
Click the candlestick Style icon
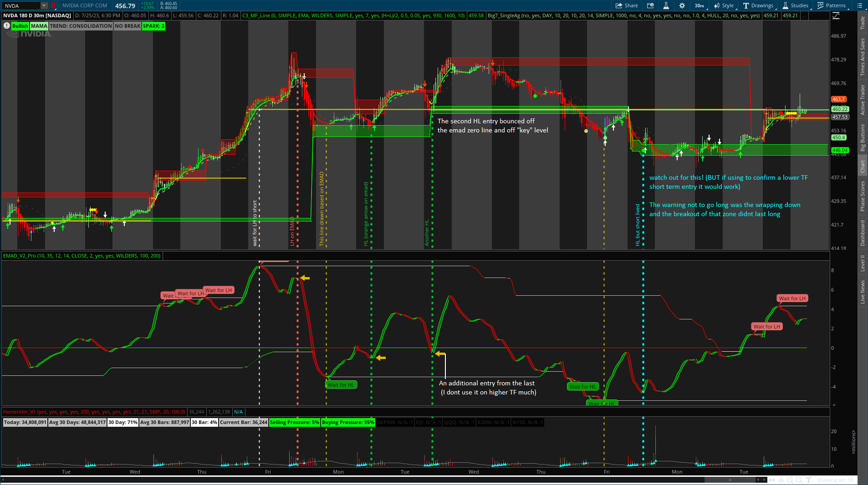tap(717, 5)
